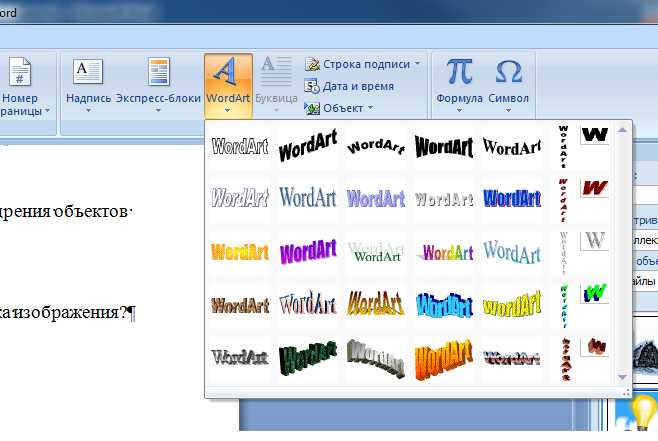Viewport: 658px width, 441px height.
Task: Select the gray vertical thin WordArt style
Action: [x=564, y=253]
